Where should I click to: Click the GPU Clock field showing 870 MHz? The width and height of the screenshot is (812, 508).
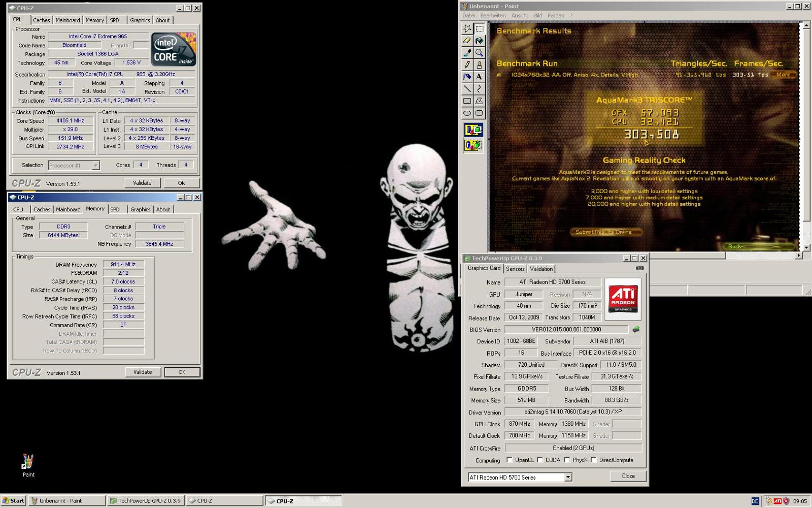click(520, 424)
